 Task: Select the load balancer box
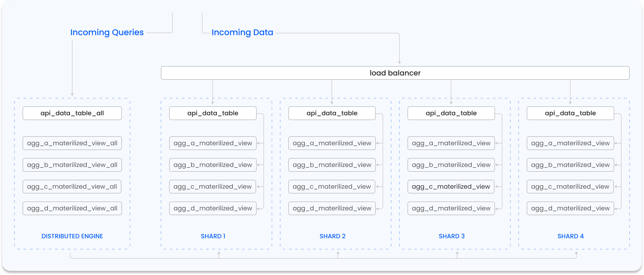click(x=395, y=73)
